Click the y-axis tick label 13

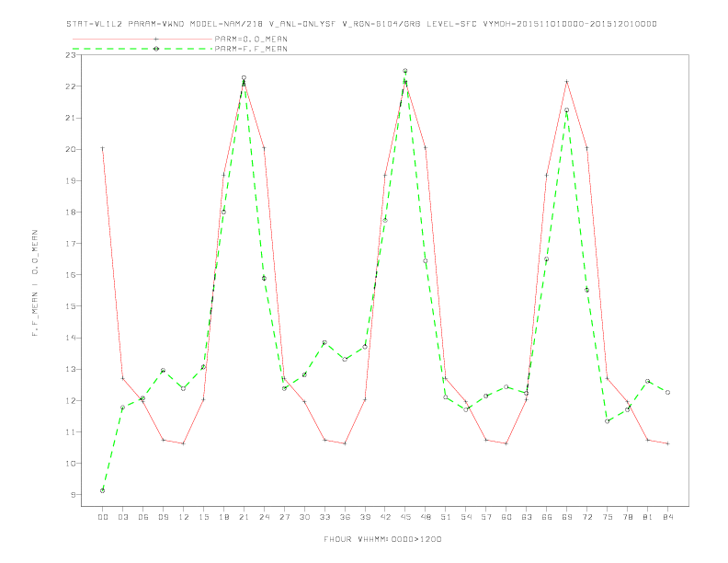coord(71,369)
